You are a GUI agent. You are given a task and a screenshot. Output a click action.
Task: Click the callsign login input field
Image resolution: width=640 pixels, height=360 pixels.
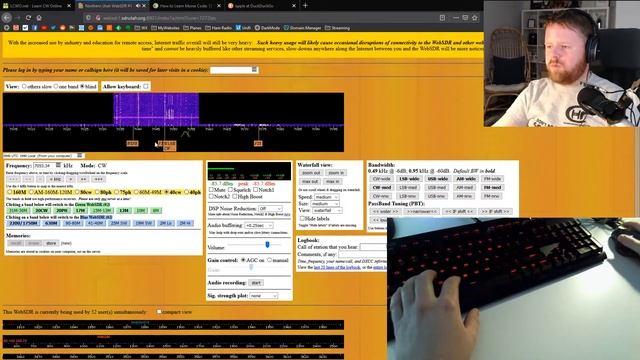pos(234,70)
